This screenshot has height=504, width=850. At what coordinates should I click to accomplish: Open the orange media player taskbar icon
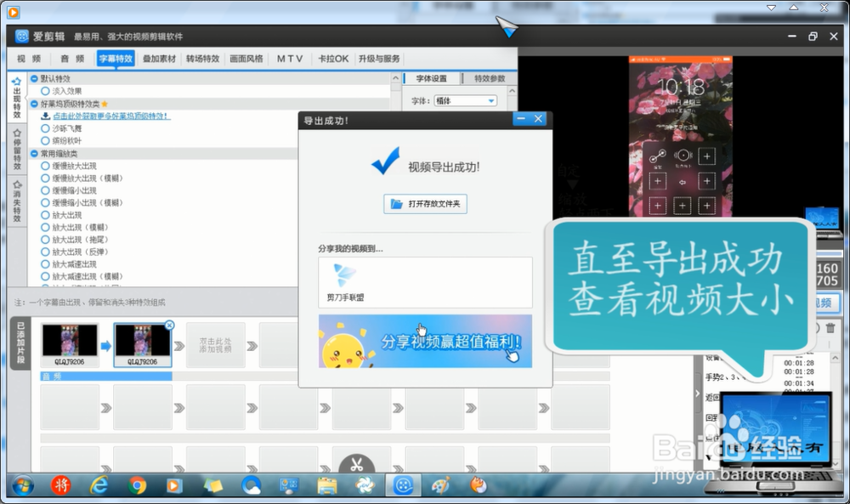point(174,485)
